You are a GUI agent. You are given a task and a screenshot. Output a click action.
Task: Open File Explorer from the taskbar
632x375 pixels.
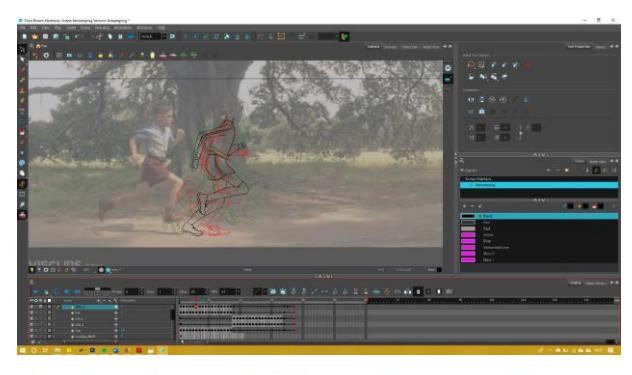pos(57,350)
